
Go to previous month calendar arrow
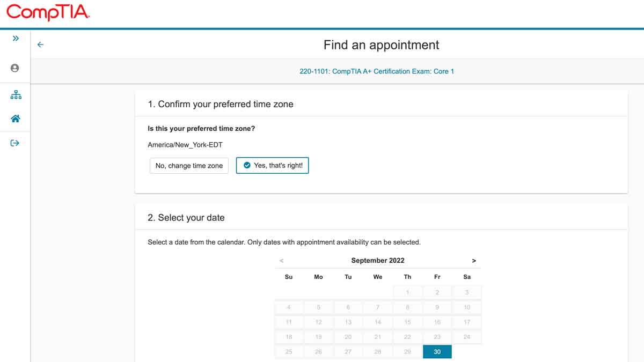[282, 261]
